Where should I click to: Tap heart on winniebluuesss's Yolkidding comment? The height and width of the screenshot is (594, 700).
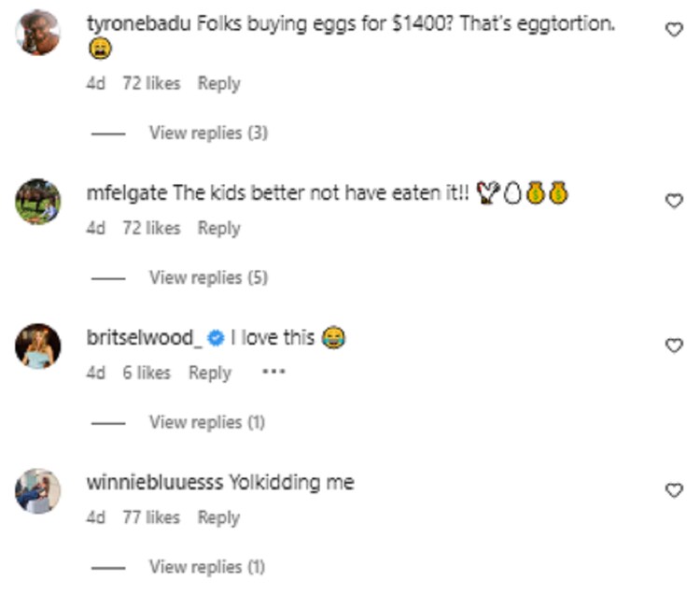[x=674, y=490]
